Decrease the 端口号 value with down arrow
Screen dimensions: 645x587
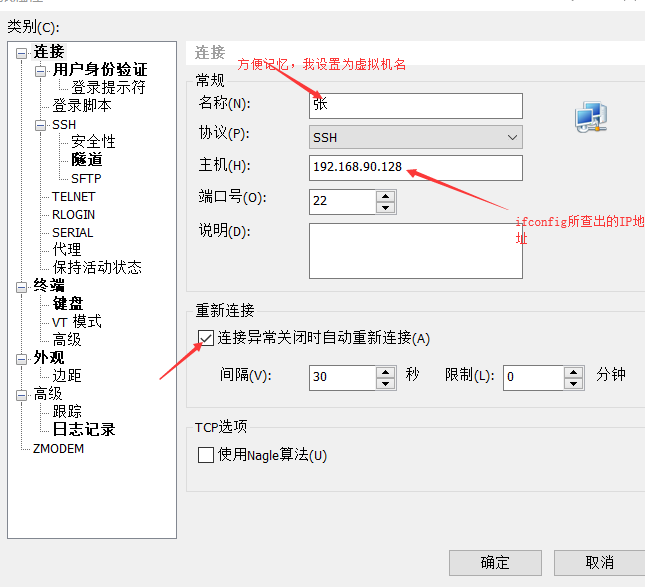click(x=385, y=207)
